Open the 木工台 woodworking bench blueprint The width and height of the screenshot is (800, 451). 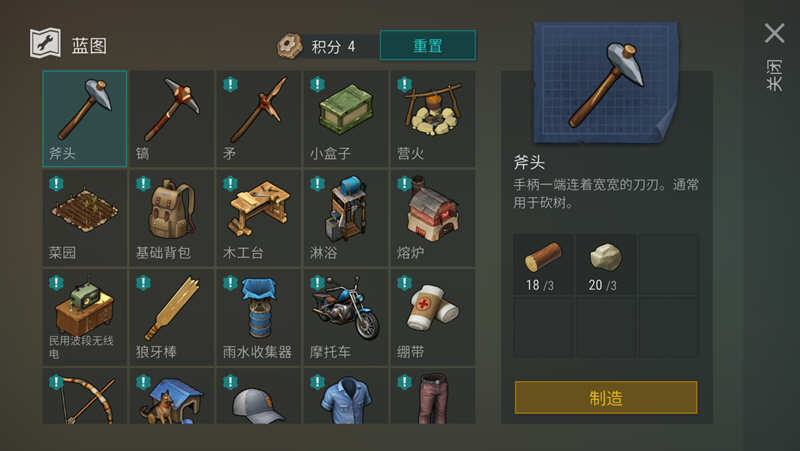[x=259, y=218]
